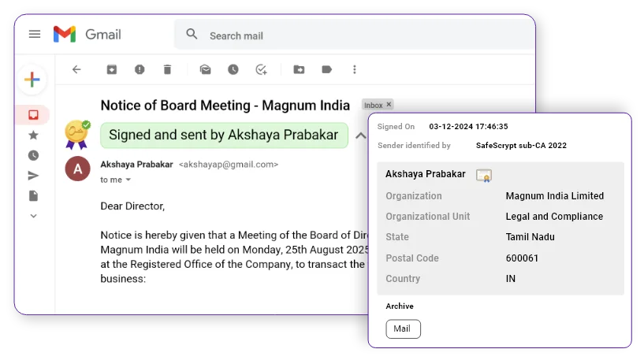The width and height of the screenshot is (644, 360).
Task: Expand More items in the left sidebar
Action: (33, 216)
